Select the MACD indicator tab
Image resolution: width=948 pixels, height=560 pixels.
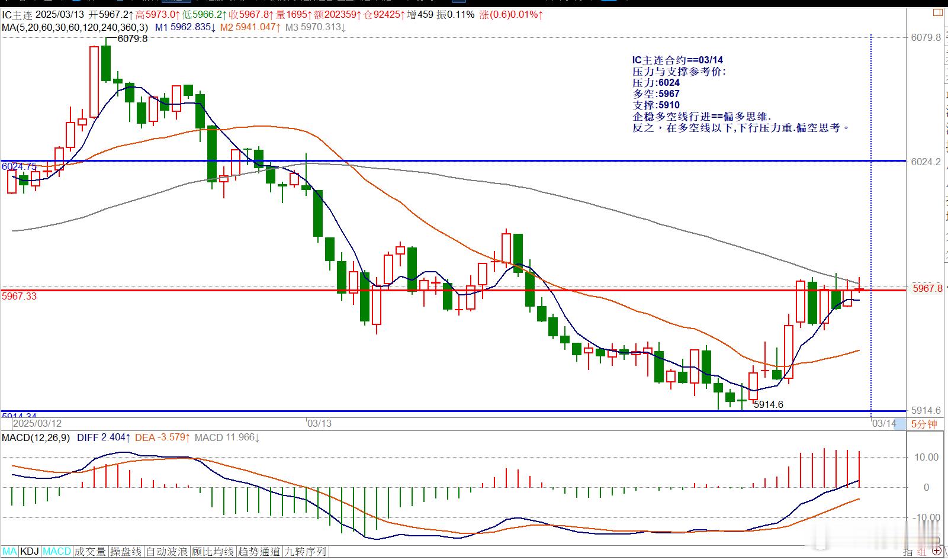[57, 552]
